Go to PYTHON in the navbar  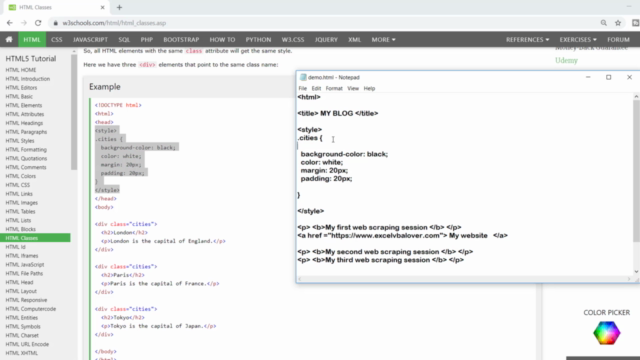pyautogui.click(x=258, y=40)
